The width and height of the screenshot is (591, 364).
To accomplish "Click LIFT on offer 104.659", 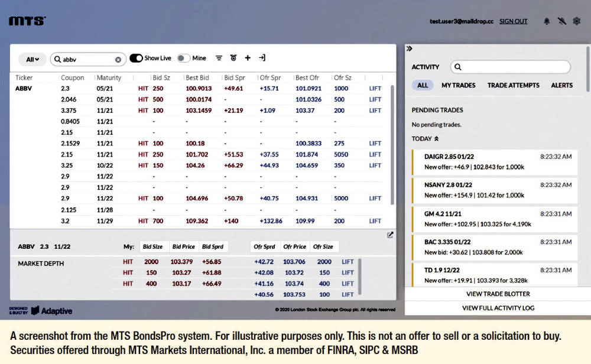I will click(x=375, y=165).
